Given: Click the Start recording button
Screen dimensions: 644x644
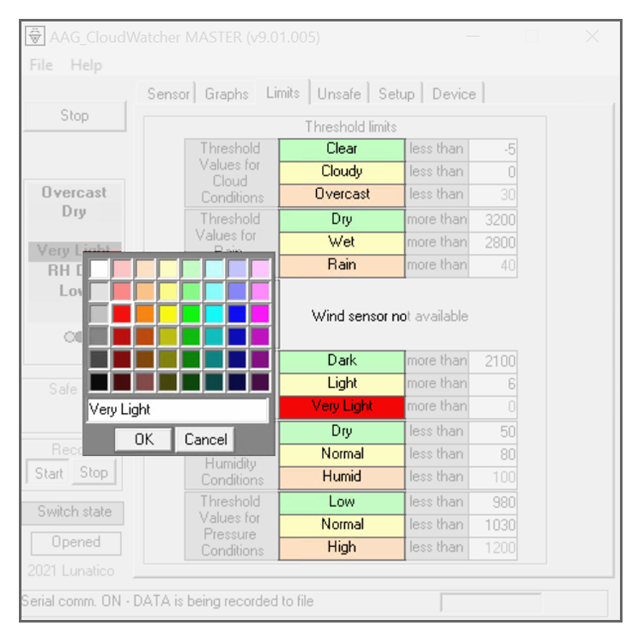Looking at the screenshot, I should pyautogui.click(x=49, y=473).
